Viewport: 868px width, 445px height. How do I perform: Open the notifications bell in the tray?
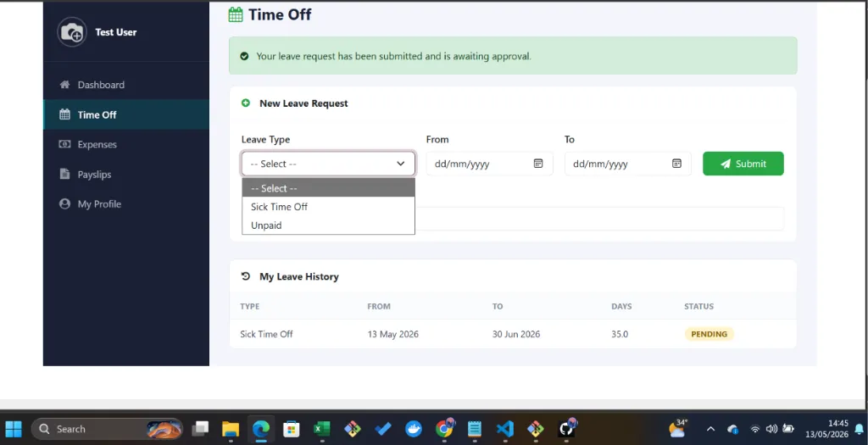[x=860, y=429]
